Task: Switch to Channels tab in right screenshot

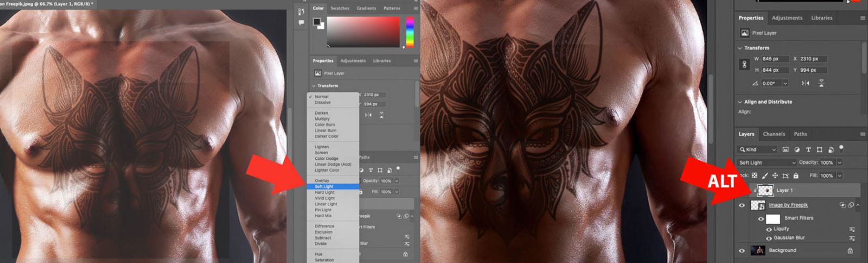Action: pyautogui.click(x=774, y=134)
